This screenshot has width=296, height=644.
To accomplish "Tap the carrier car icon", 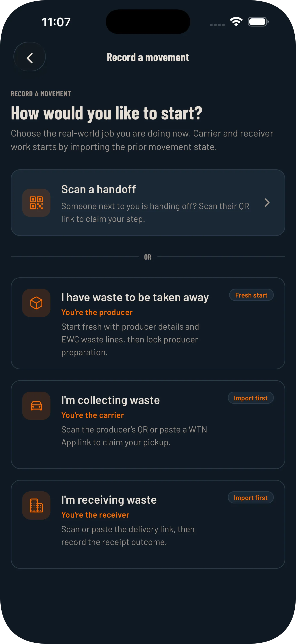I will [36, 406].
